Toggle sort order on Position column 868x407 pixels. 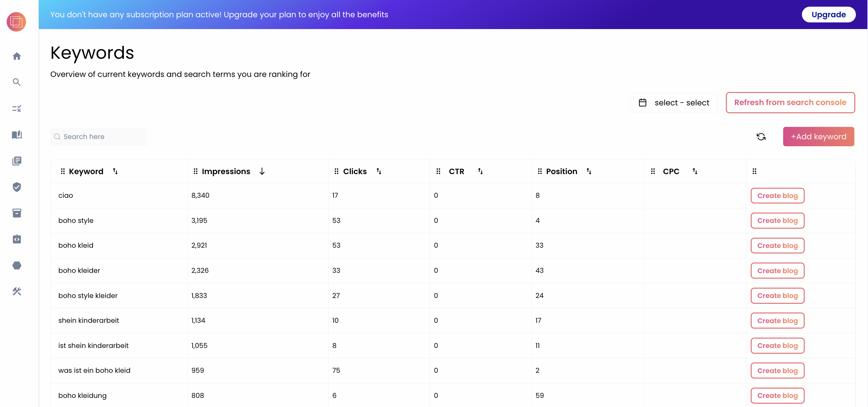pos(589,171)
